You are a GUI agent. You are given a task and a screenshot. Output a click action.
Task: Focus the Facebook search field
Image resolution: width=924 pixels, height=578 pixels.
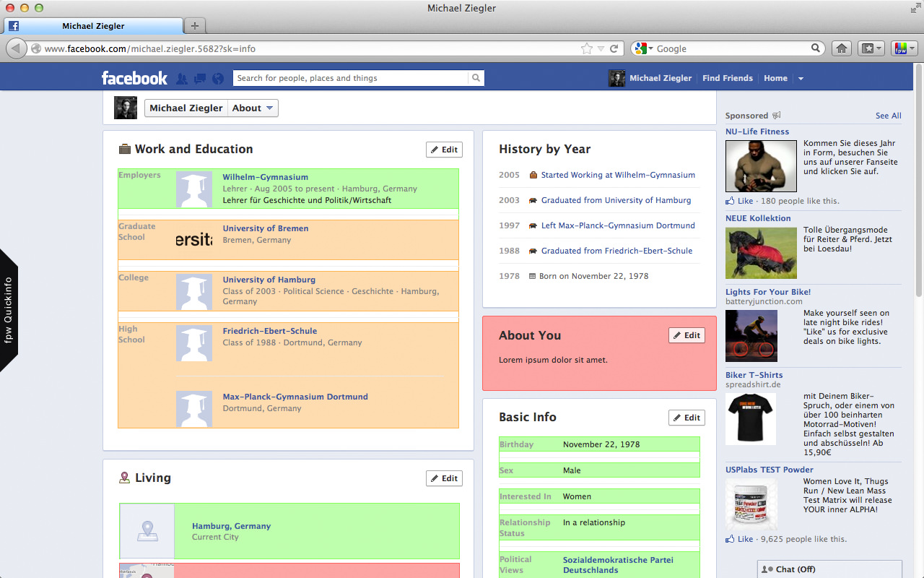(351, 78)
